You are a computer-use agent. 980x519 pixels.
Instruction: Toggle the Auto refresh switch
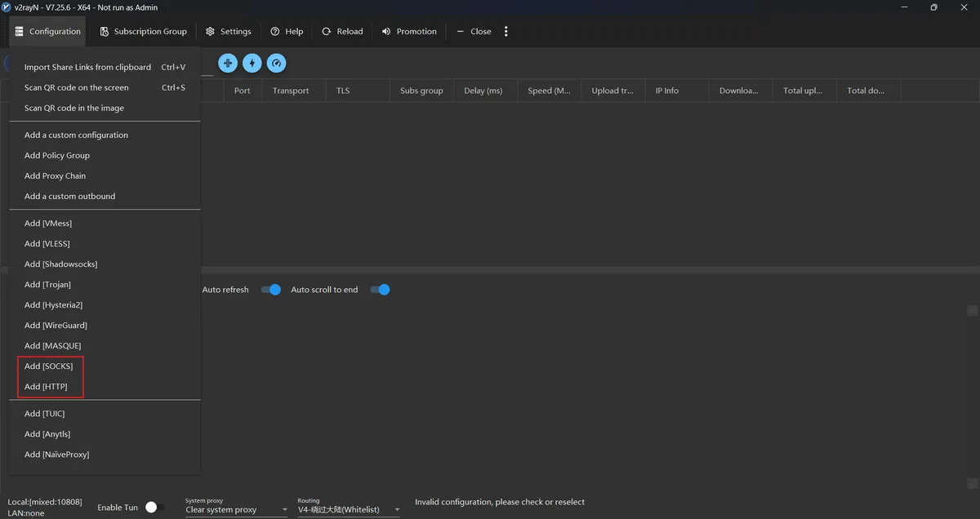click(x=270, y=290)
